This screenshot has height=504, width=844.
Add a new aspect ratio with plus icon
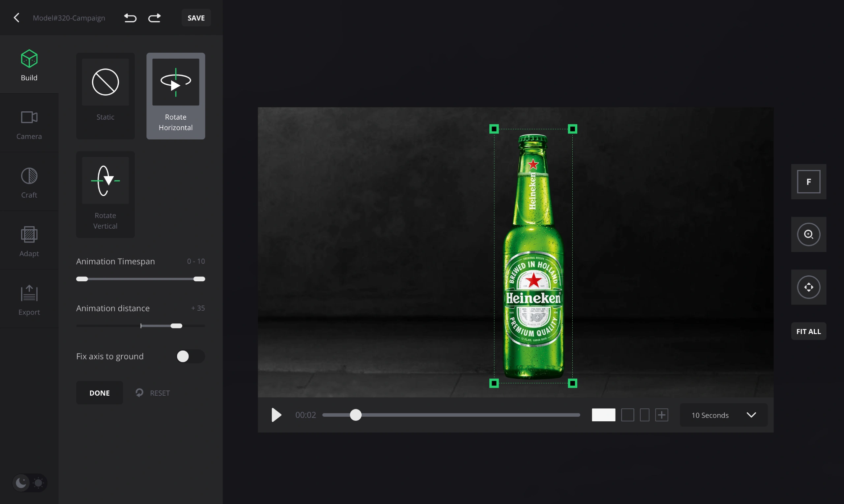coord(661,415)
